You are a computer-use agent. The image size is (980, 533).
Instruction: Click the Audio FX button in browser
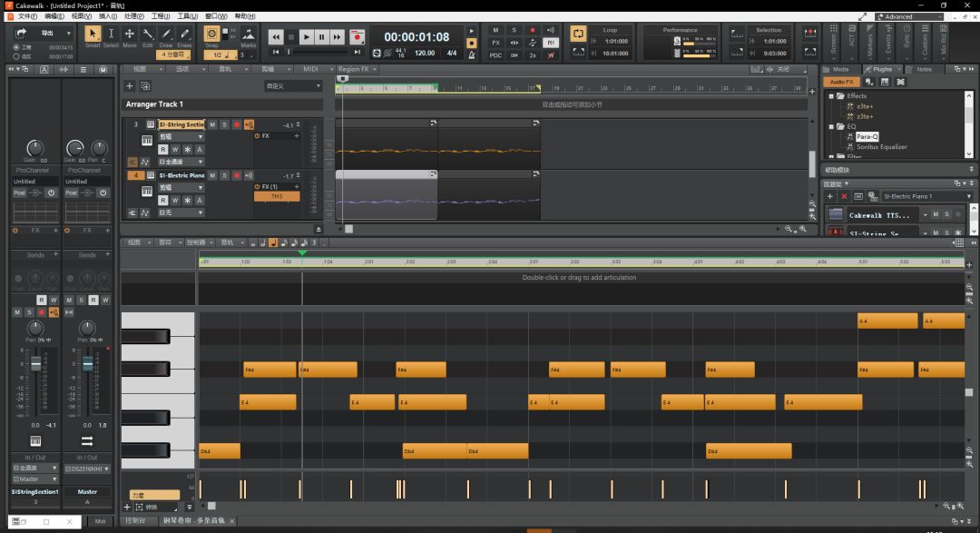(x=840, y=82)
